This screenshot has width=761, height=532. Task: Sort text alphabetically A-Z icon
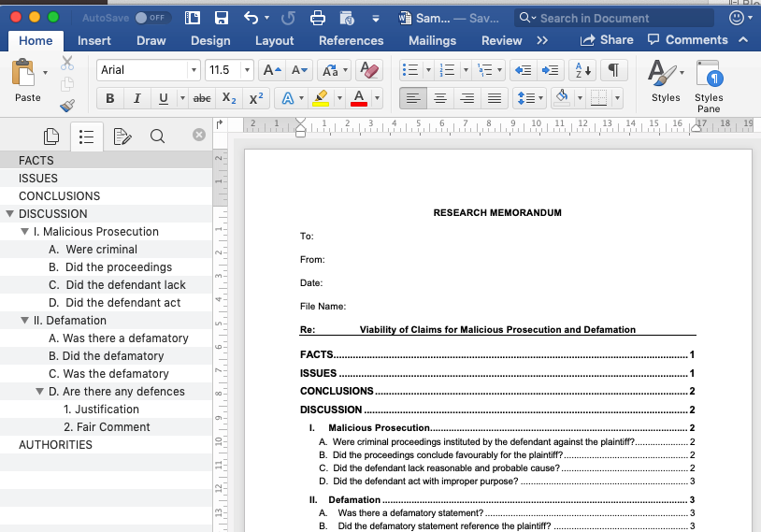(x=582, y=70)
